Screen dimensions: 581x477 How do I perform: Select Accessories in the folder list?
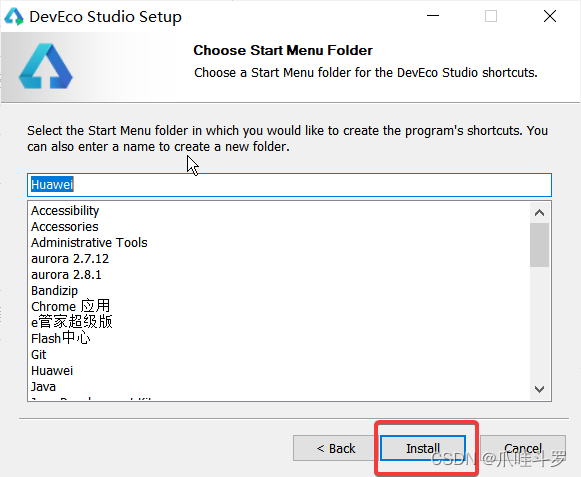tap(65, 226)
